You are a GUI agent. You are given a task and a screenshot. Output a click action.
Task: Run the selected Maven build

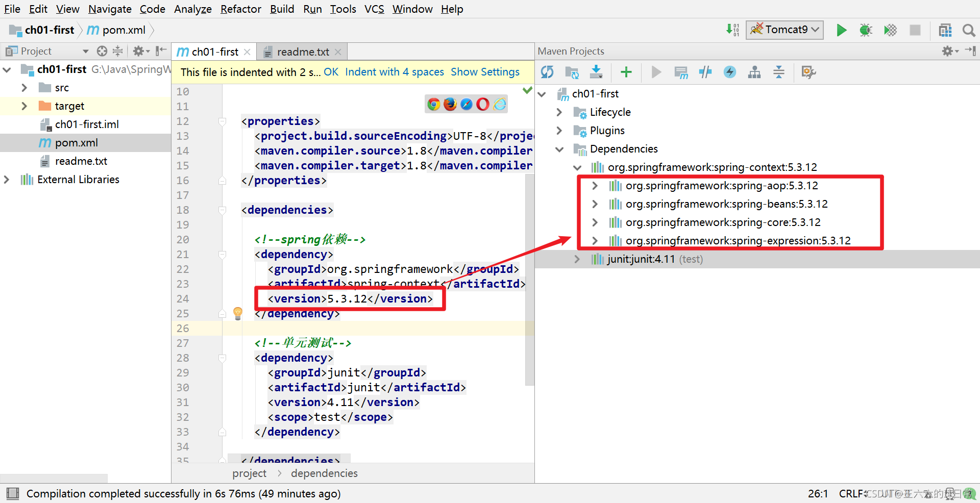(x=656, y=72)
